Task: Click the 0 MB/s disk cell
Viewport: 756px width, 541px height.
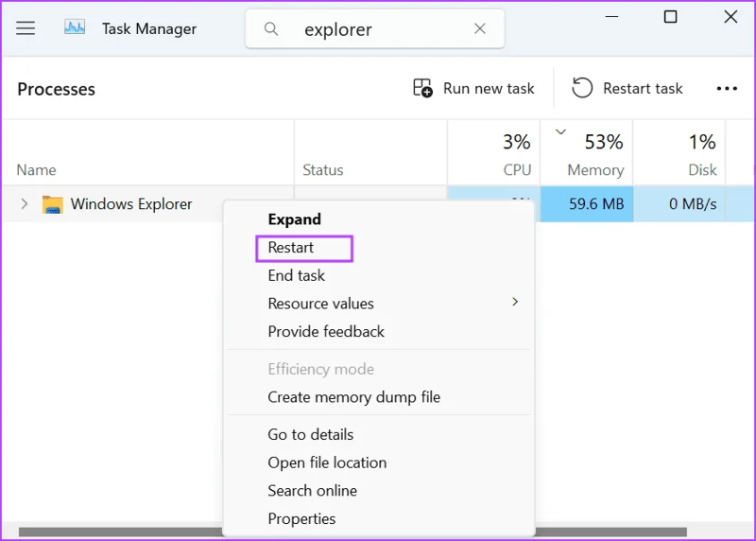Action: [x=679, y=203]
